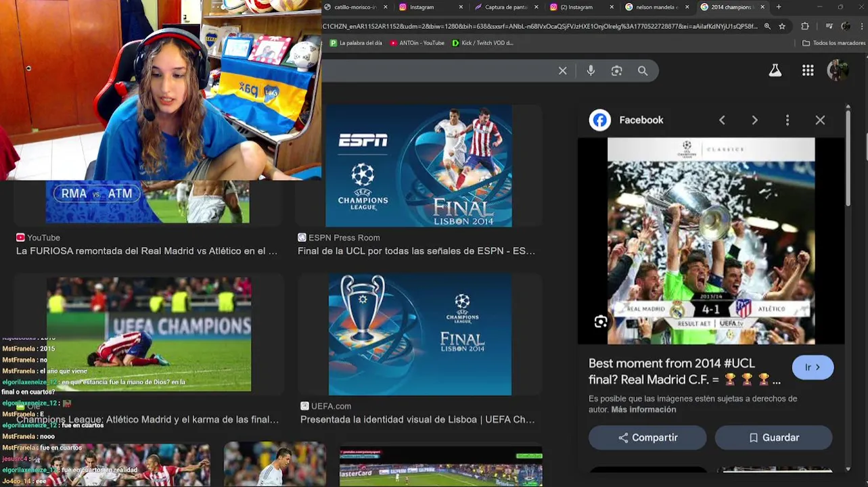Close the Captura de pantalla tab
Screen dimensions: 868x487
click(x=536, y=7)
